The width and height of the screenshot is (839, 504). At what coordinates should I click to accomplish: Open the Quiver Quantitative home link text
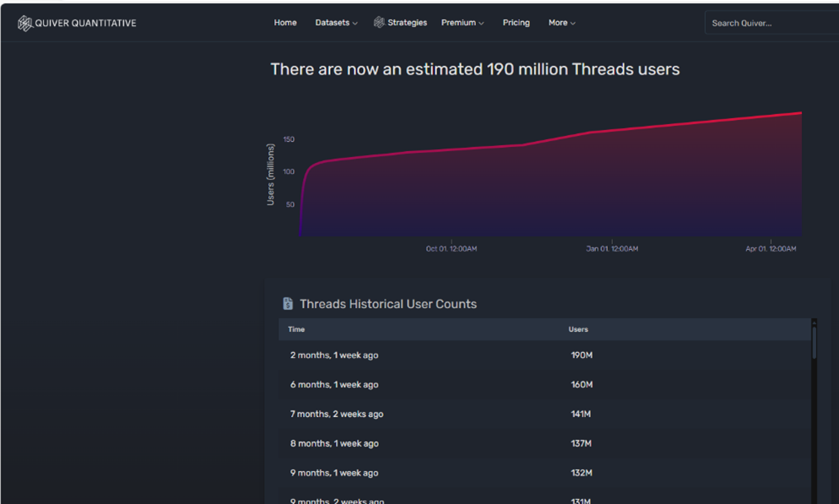pyautogui.click(x=85, y=23)
